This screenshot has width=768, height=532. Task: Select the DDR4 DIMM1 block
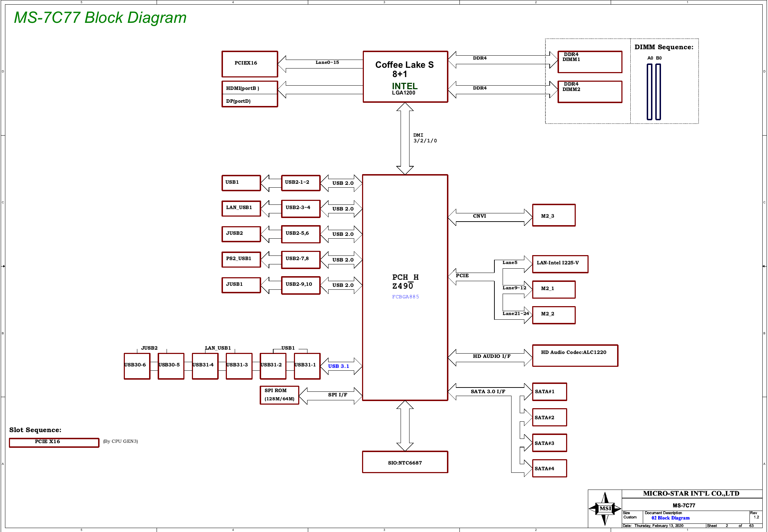point(590,62)
